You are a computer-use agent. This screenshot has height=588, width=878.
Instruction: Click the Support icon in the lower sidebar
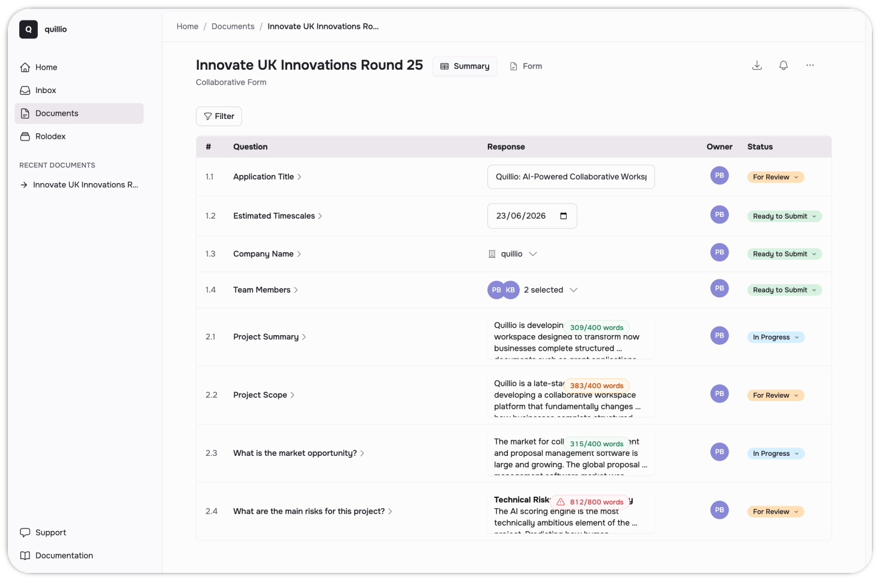click(x=25, y=532)
